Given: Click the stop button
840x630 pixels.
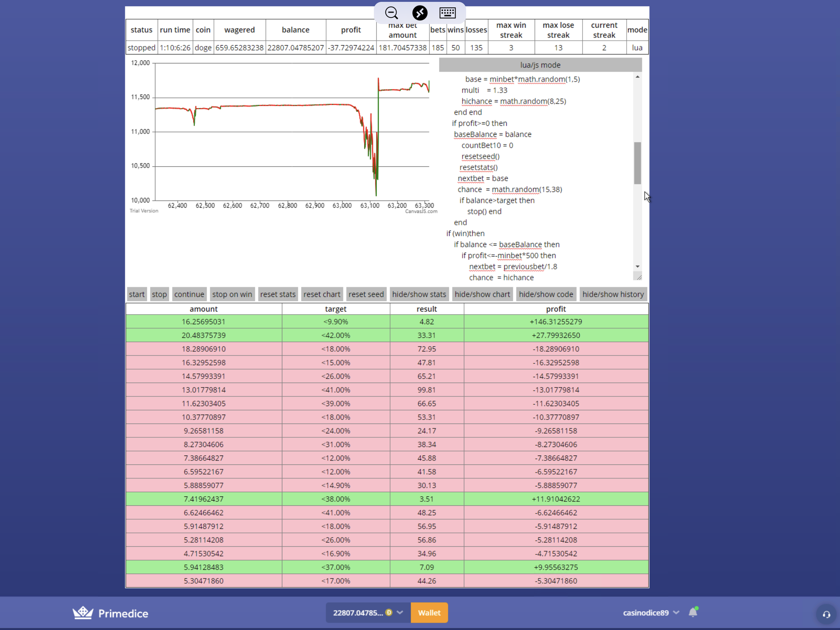Looking at the screenshot, I should (x=159, y=294).
